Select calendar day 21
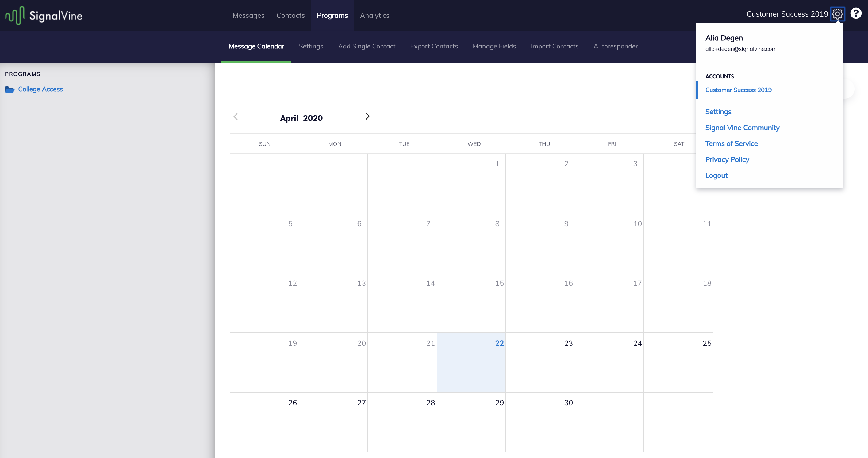 pyautogui.click(x=402, y=363)
